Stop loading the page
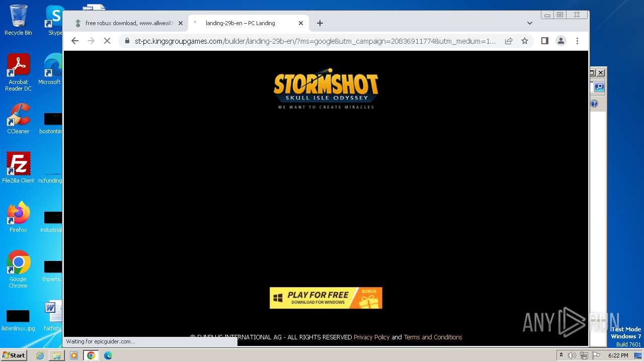The width and height of the screenshot is (644, 362). pyautogui.click(x=107, y=41)
